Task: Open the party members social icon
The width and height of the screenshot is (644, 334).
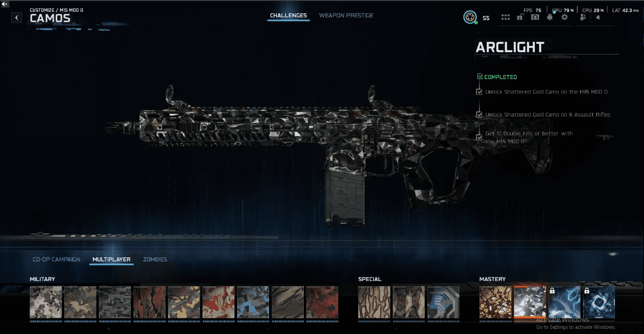Action: tap(583, 17)
